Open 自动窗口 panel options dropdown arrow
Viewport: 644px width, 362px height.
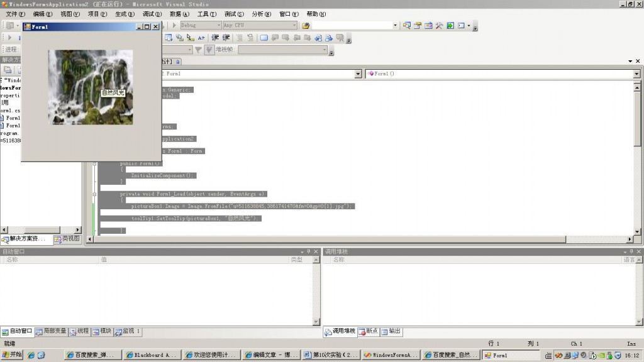click(x=303, y=251)
